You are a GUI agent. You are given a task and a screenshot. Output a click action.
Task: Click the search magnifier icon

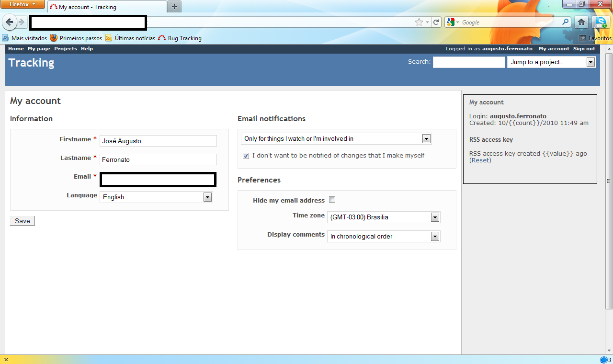566,22
